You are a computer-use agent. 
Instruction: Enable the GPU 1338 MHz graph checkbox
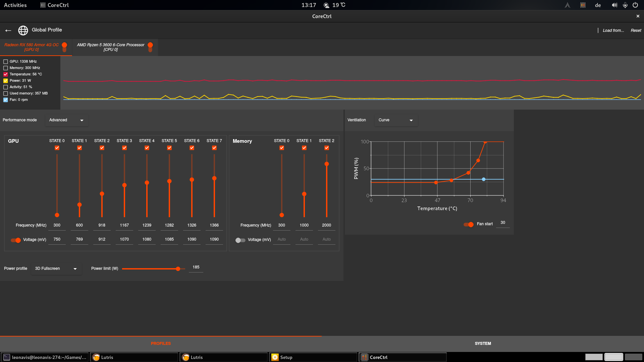point(6,62)
